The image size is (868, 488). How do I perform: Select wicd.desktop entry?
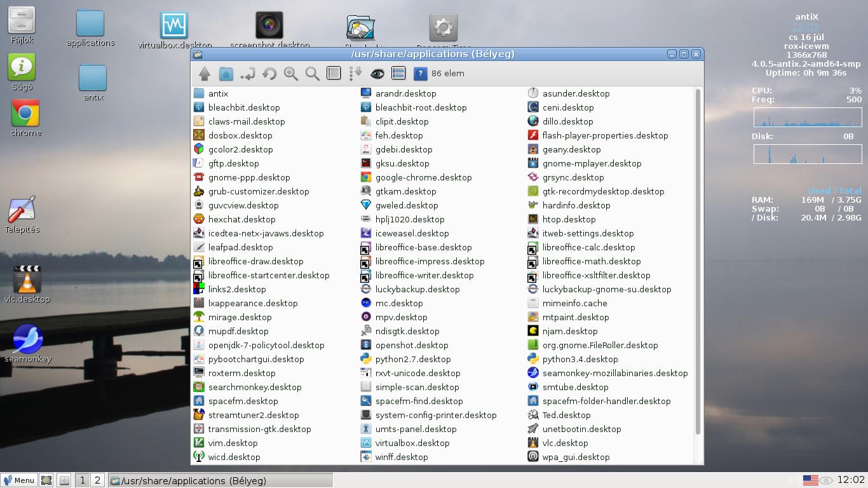pos(227,457)
